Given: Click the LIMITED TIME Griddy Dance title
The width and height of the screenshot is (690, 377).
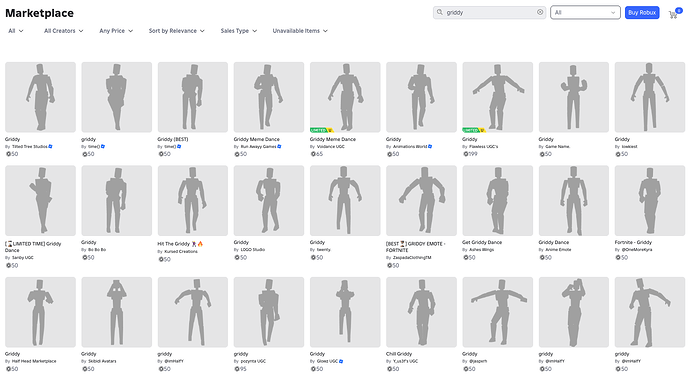Looking at the screenshot, I should pos(33,247).
